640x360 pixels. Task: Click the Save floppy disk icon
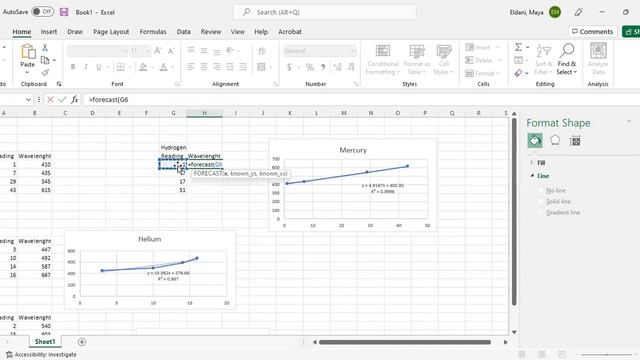[x=64, y=12]
